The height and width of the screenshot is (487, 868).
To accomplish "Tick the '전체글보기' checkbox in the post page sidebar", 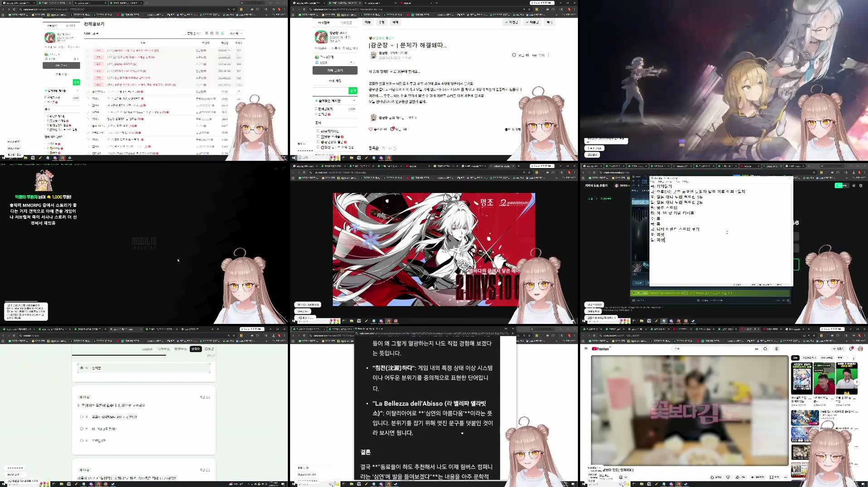I will (316, 109).
